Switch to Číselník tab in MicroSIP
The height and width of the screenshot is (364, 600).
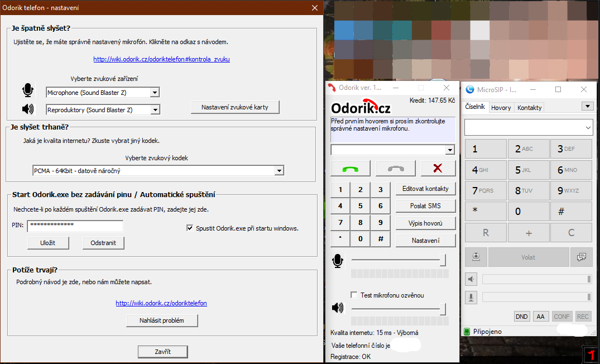pyautogui.click(x=475, y=107)
